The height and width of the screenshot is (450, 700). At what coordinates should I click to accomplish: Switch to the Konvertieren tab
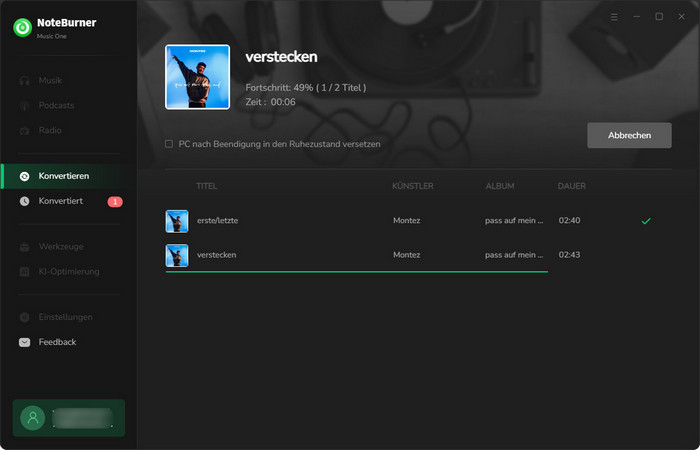pos(69,176)
